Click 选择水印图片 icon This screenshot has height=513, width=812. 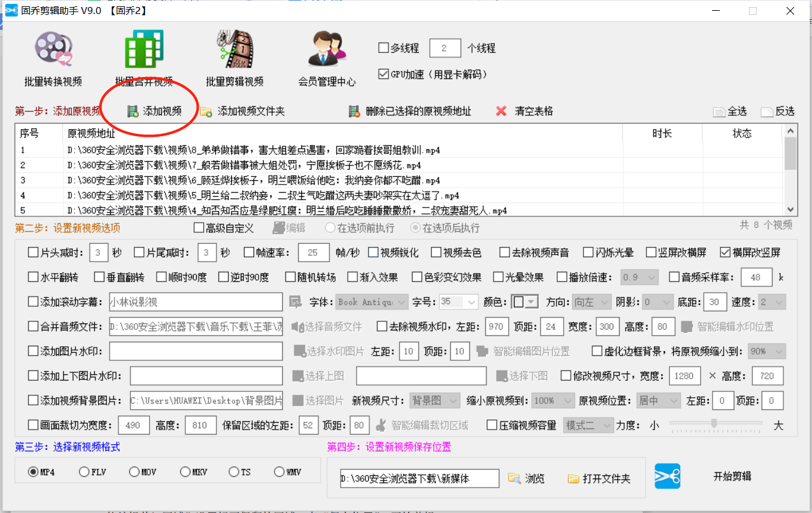(299, 351)
